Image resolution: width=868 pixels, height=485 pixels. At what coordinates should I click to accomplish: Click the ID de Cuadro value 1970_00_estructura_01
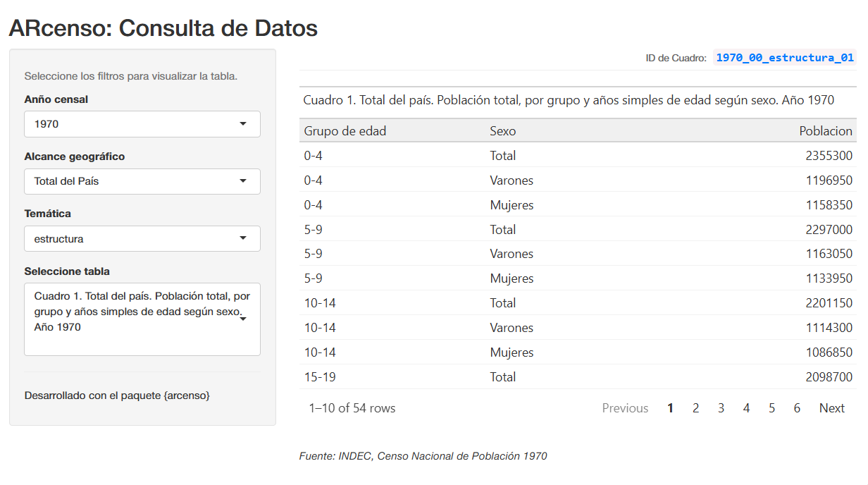(x=783, y=58)
